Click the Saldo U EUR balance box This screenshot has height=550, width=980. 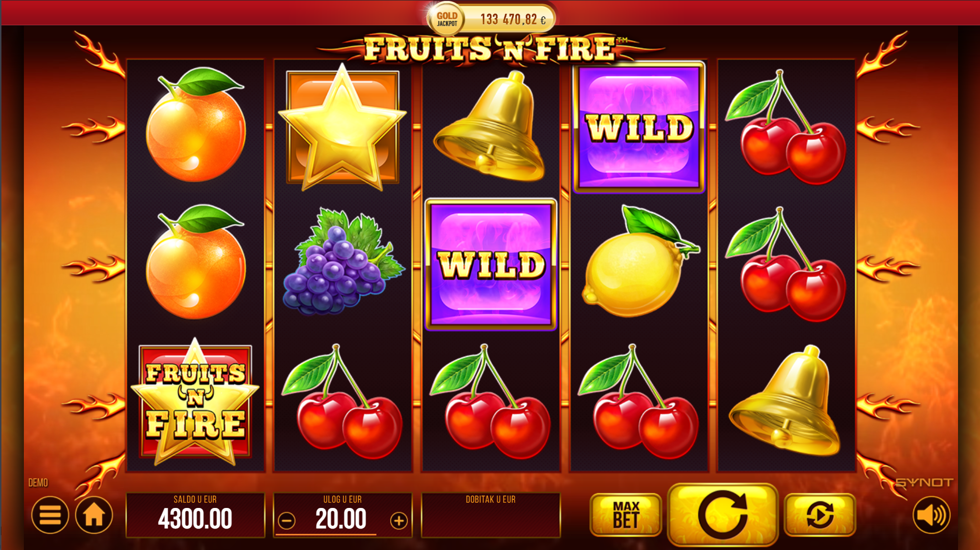coord(195,515)
